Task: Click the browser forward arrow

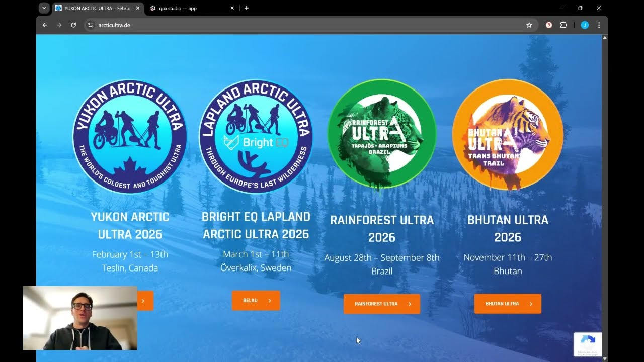Action: pos(59,25)
